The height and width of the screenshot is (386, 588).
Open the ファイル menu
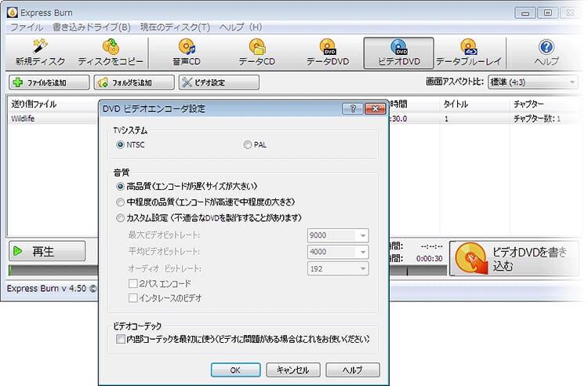point(27,27)
